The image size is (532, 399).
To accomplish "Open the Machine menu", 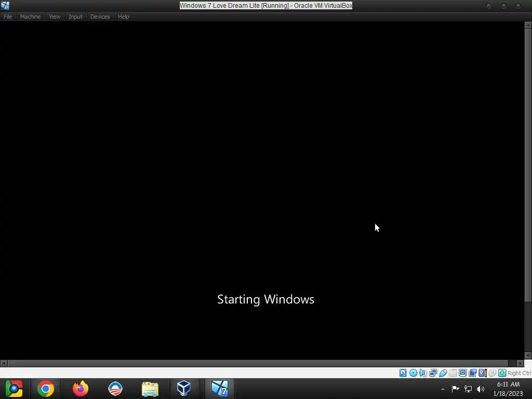I will 30,17.
